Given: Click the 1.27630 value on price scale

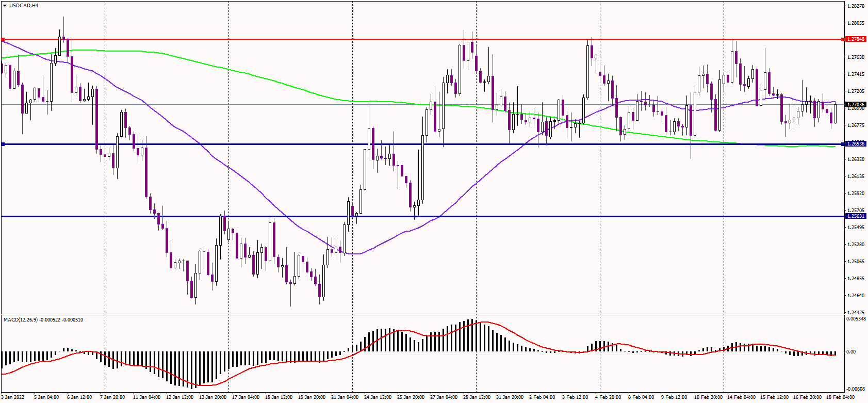Looking at the screenshot, I should (x=856, y=57).
